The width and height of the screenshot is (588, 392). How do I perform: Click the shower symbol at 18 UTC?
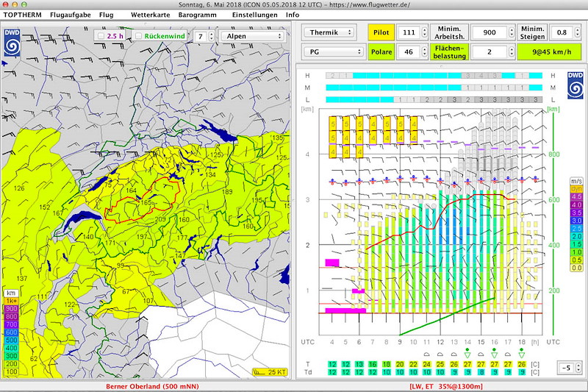(x=522, y=353)
